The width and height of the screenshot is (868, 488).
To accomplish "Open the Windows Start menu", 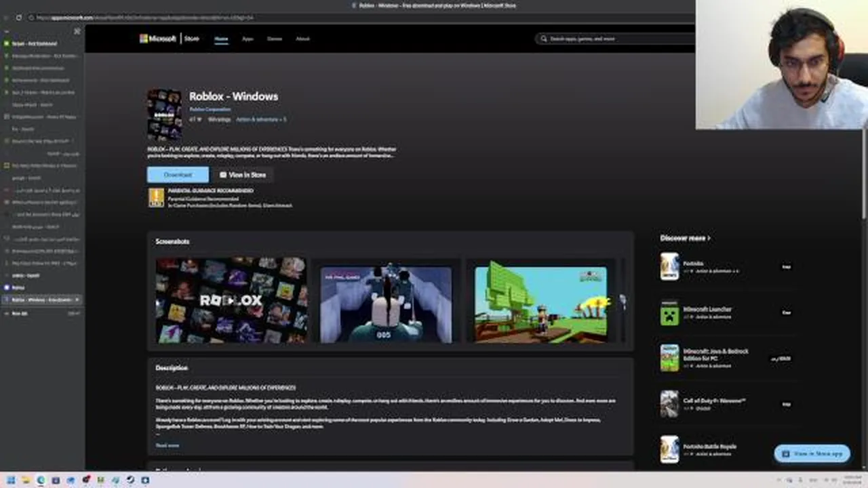I will click(11, 480).
